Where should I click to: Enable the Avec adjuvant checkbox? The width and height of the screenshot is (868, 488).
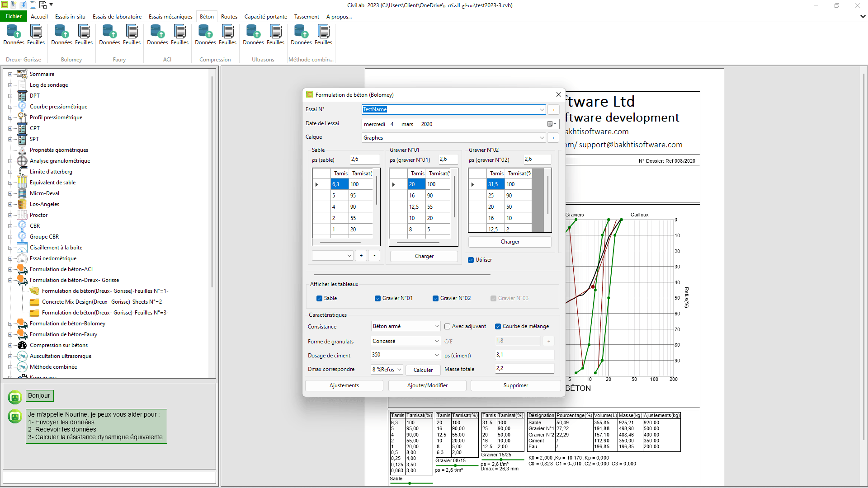447,326
